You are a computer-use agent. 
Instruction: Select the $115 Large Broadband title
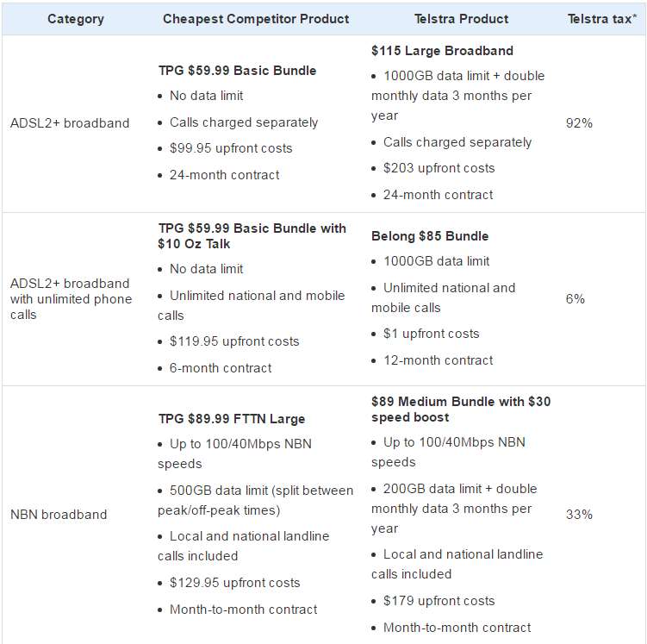442,51
